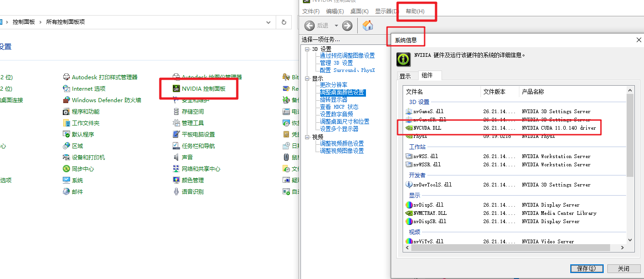Open Windows Defender 防火墙 icon

(x=66, y=100)
